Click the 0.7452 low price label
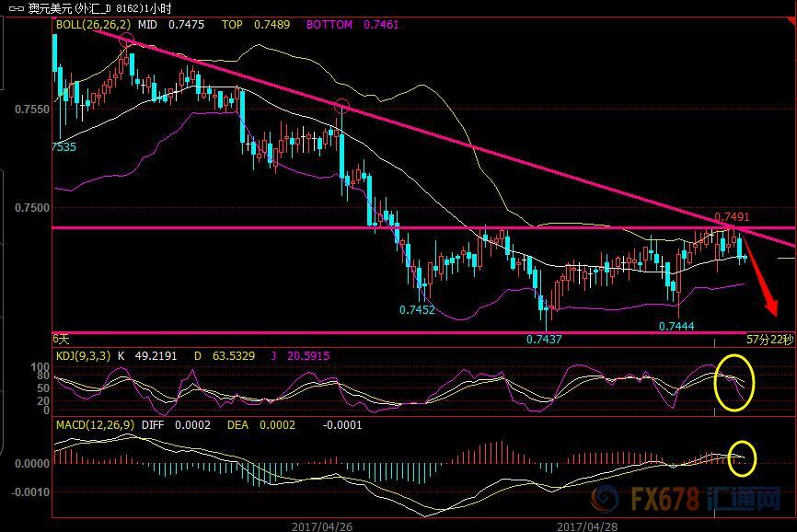 pos(416,310)
